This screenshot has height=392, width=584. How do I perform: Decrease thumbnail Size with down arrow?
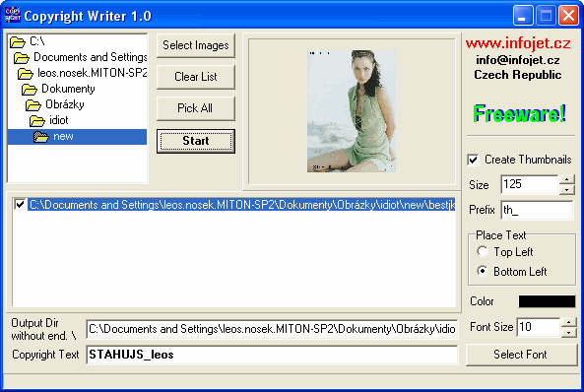[x=566, y=190]
